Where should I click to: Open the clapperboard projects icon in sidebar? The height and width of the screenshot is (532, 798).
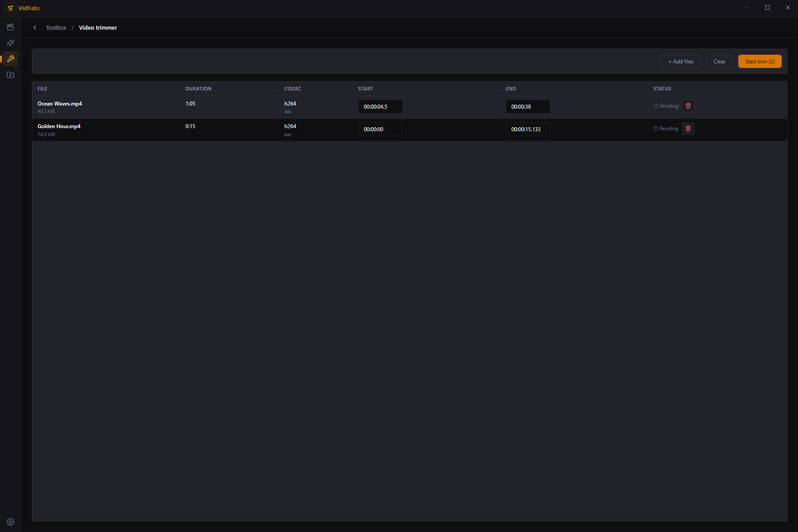pyautogui.click(x=11, y=27)
